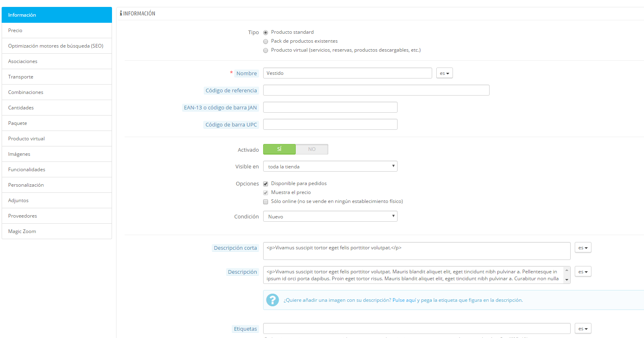
Task: Click into the Nombre input with Vestido
Action: coord(347,73)
